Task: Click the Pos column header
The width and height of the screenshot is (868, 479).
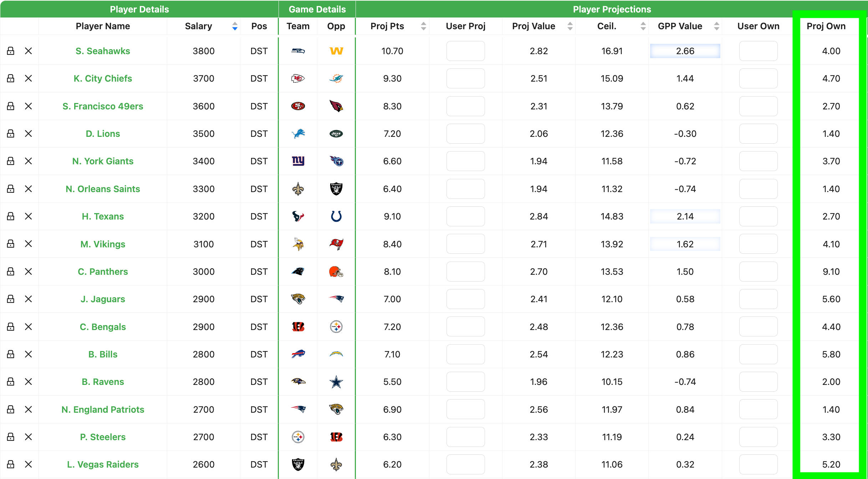Action: pos(259,26)
